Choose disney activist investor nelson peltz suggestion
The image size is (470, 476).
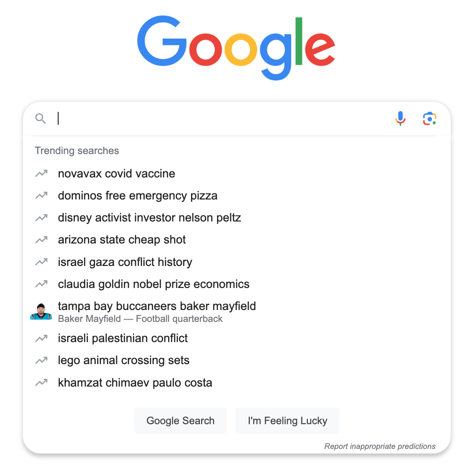pos(149,218)
